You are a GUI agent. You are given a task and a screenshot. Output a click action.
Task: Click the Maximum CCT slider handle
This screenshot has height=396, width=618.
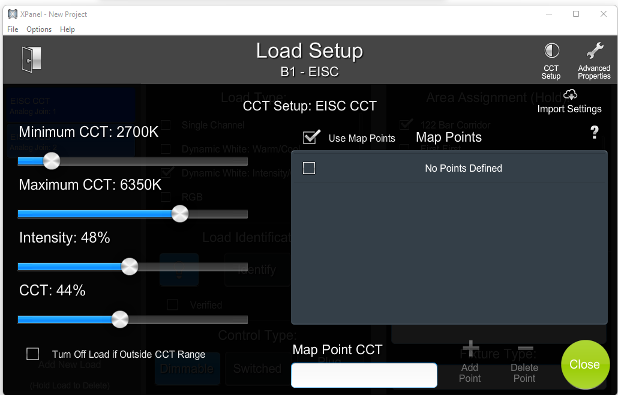click(x=180, y=214)
